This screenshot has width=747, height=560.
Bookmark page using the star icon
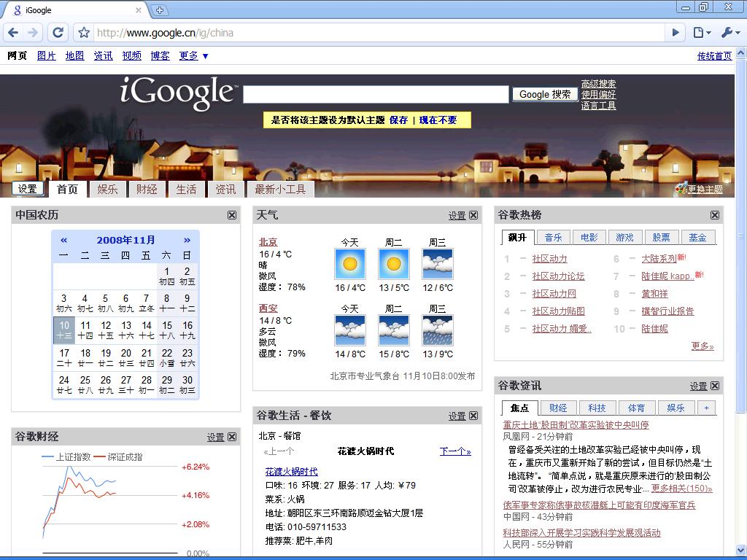coord(84,32)
